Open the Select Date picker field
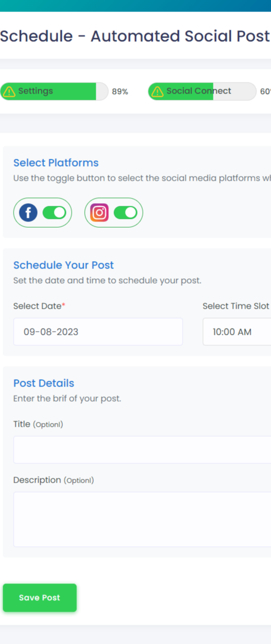This screenshot has height=644, width=271. (98, 332)
